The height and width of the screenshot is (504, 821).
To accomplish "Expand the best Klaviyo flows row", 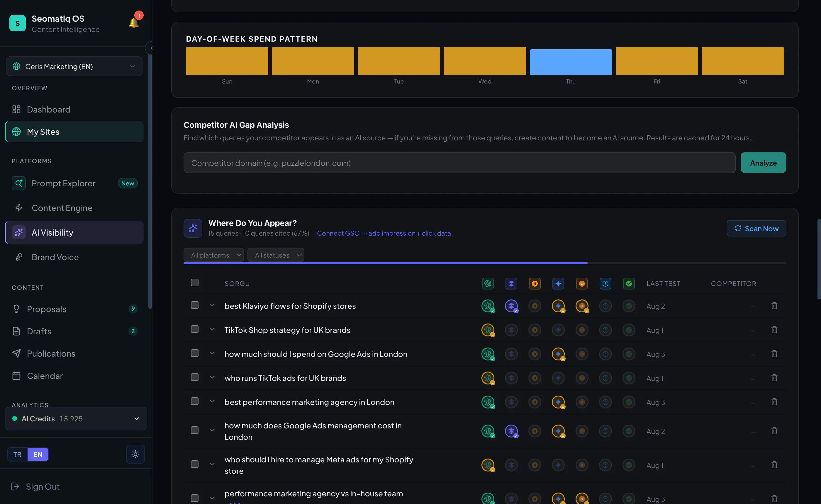I will [212, 305].
